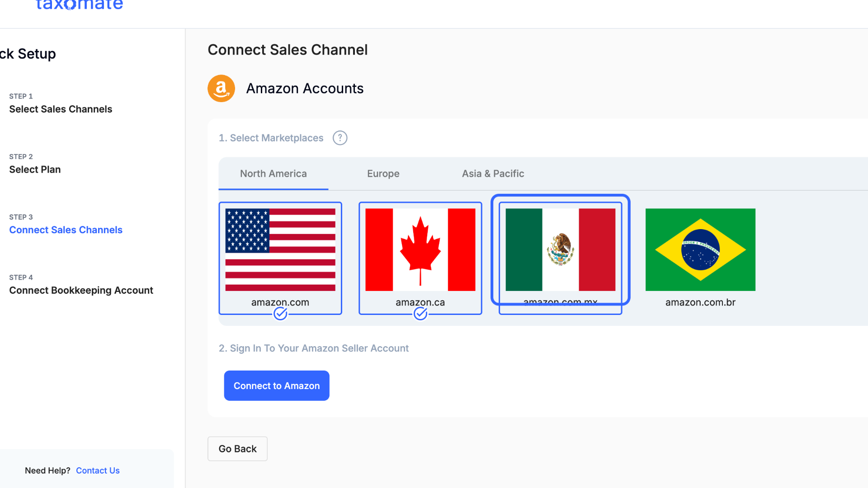Toggle amazon.com.br marketplace label
The width and height of the screenshot is (868, 488).
coord(700,302)
